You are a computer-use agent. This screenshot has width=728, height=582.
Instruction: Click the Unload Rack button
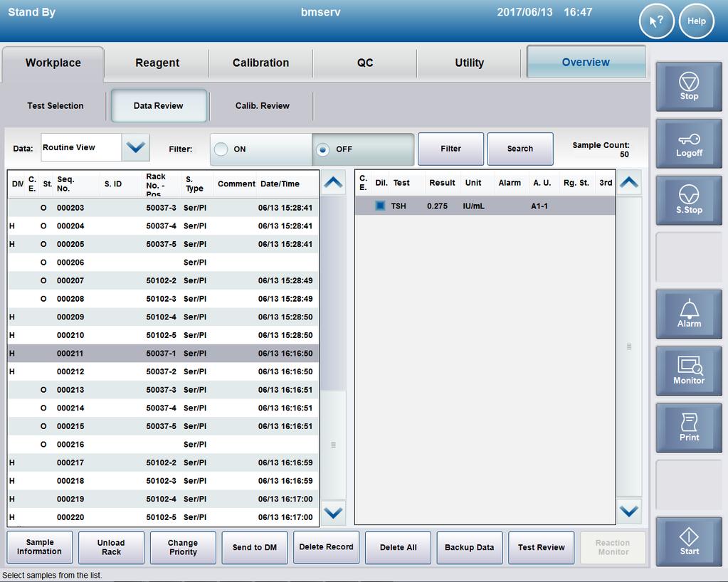(112, 547)
